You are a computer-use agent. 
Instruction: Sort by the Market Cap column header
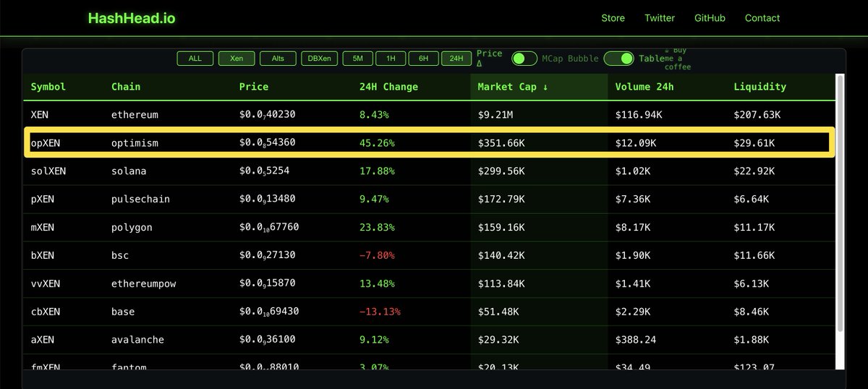pos(513,87)
